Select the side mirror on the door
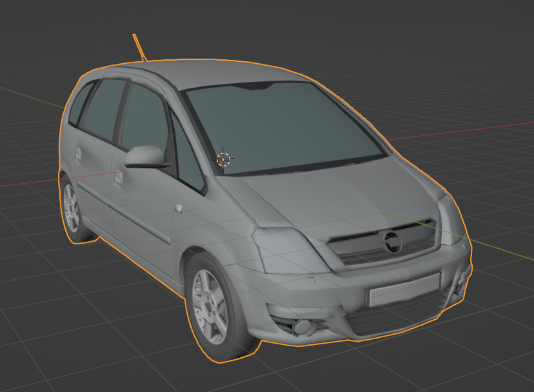The image size is (534, 392). click(x=146, y=157)
